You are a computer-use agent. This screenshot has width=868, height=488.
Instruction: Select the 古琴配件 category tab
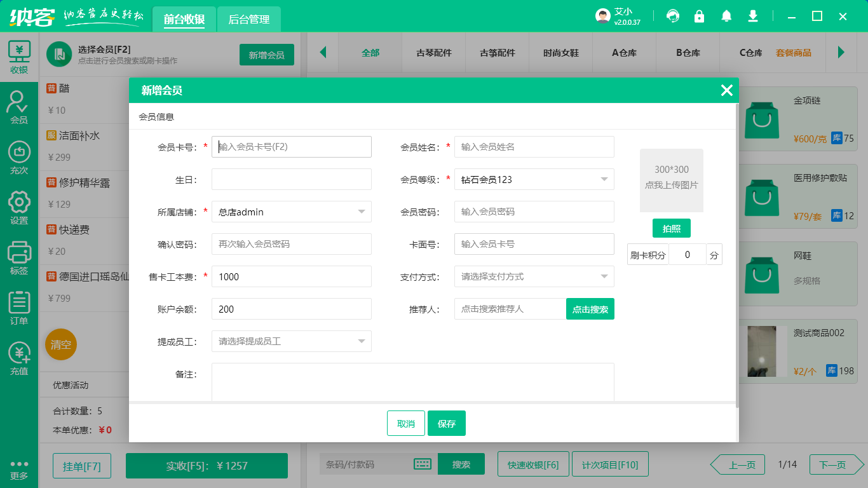(434, 53)
